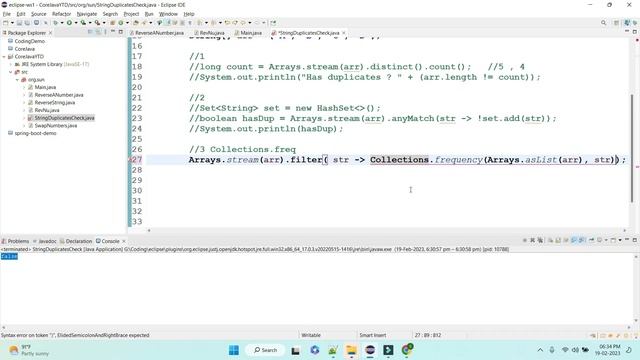Click the Windows Start button
The image size is (640, 360).
click(x=234, y=350)
